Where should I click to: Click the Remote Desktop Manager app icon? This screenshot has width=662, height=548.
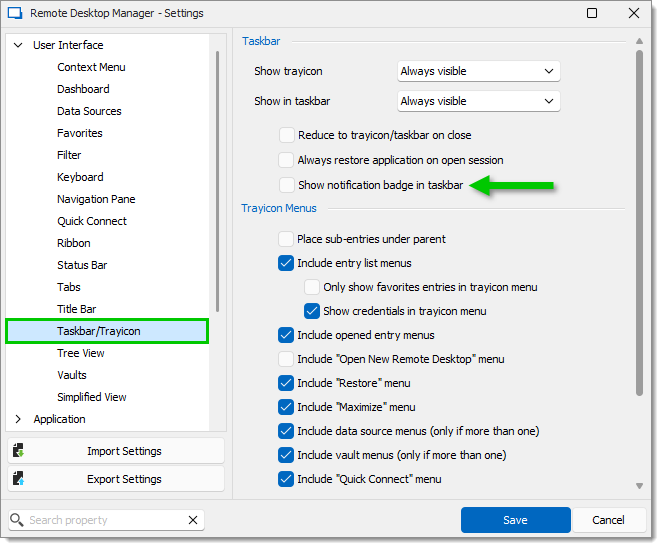click(x=15, y=13)
